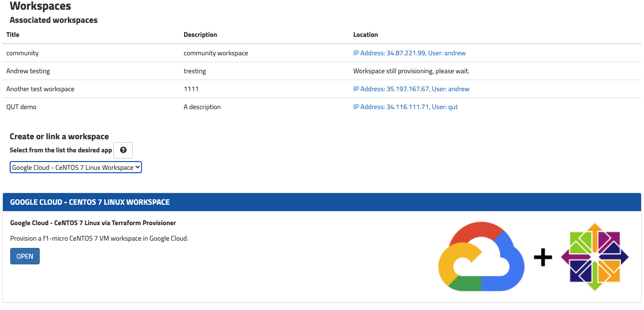
Task: Open the desired app dropdown
Action: 76,167
